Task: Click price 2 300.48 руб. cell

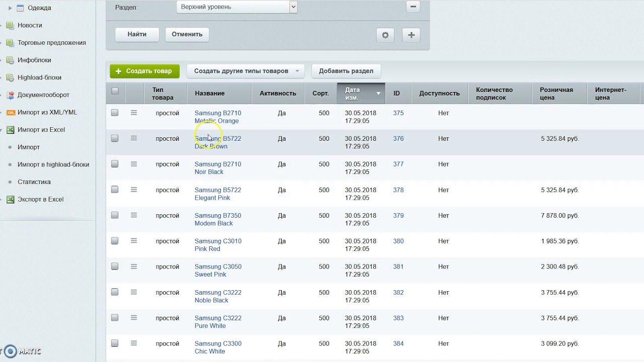Action: (x=560, y=267)
